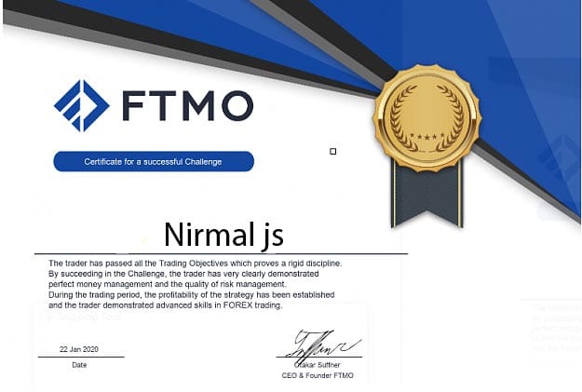The height and width of the screenshot is (392, 582).
Task: Click the line 'and the trader demonstrated advanced skills'
Action: pyautogui.click(x=165, y=305)
